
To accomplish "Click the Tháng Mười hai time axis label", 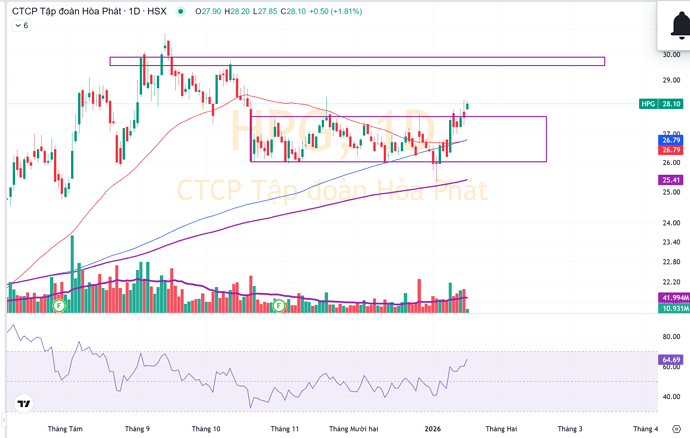I will [x=354, y=429].
